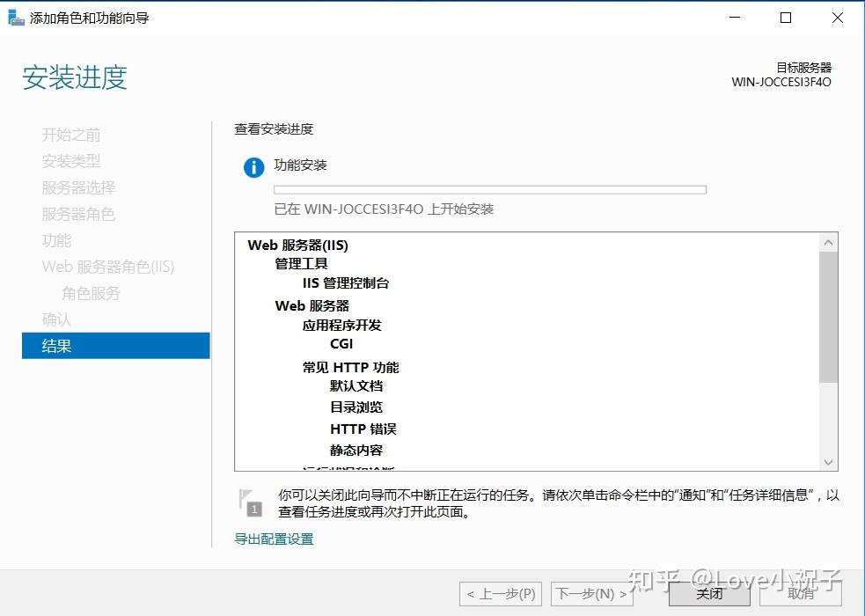The height and width of the screenshot is (616, 865).
Task: Select Web 服务器角色(IIS) step in sidebar
Action: click(108, 267)
